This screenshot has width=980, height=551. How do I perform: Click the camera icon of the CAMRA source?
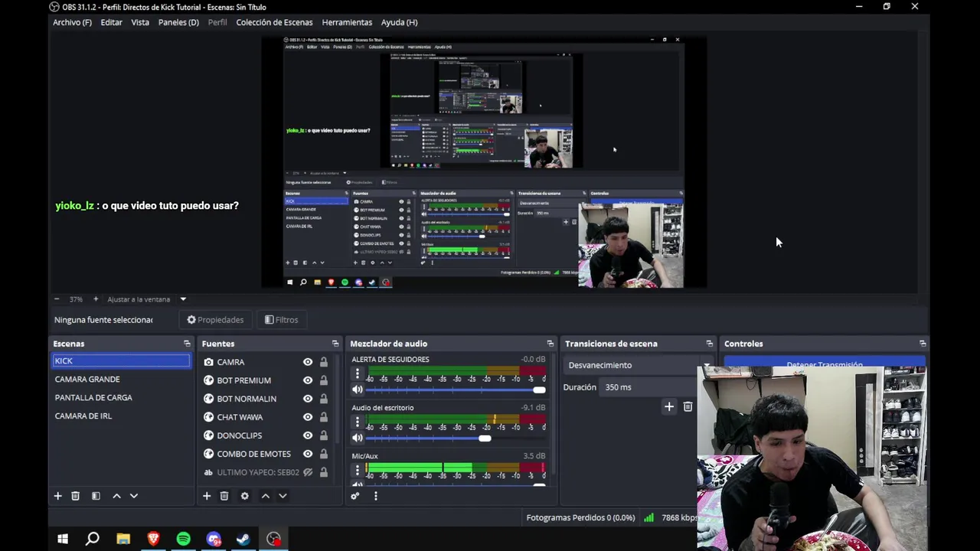coord(208,362)
